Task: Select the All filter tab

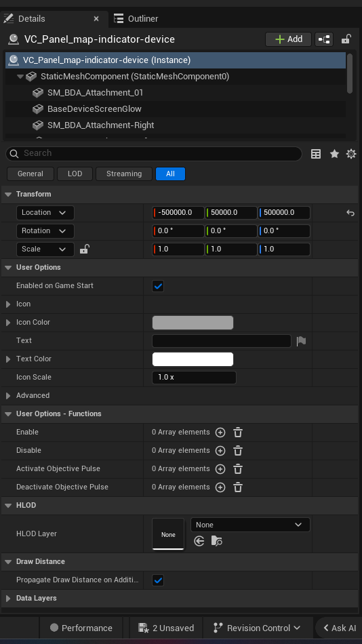Action: click(x=170, y=174)
